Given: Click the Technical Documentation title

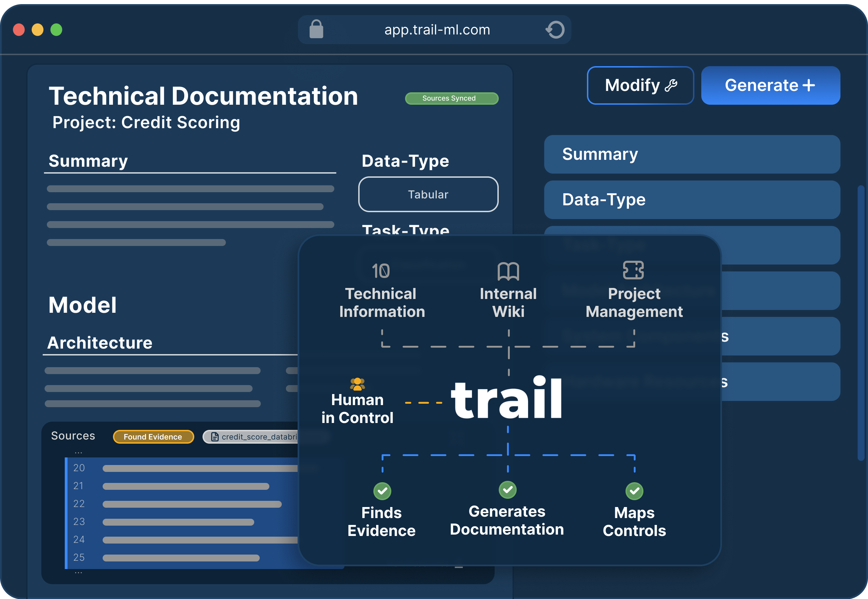Looking at the screenshot, I should click(204, 96).
